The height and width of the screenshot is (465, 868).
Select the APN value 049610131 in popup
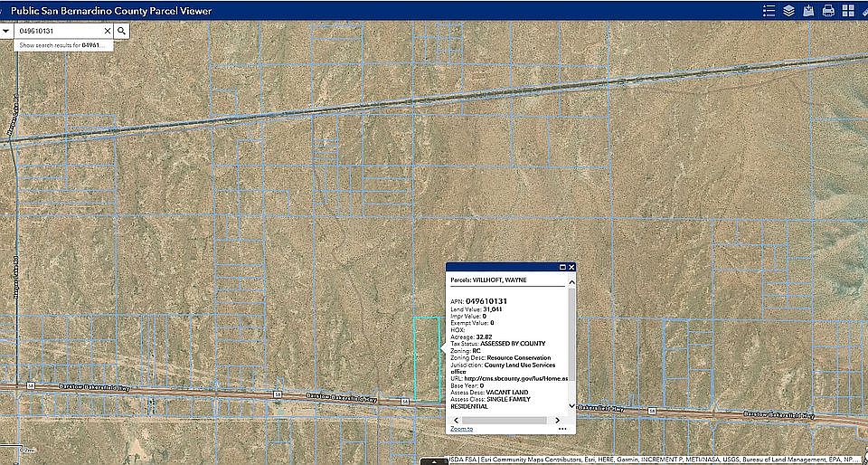coord(486,301)
